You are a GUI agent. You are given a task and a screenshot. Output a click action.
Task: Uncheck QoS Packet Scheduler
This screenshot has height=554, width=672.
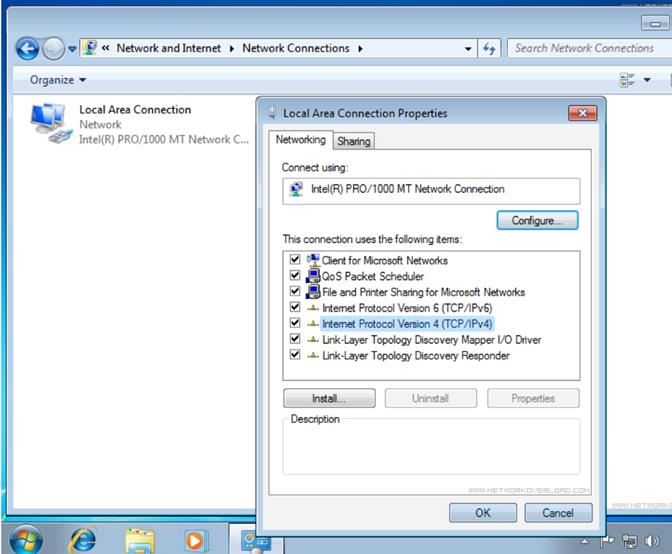tap(295, 275)
